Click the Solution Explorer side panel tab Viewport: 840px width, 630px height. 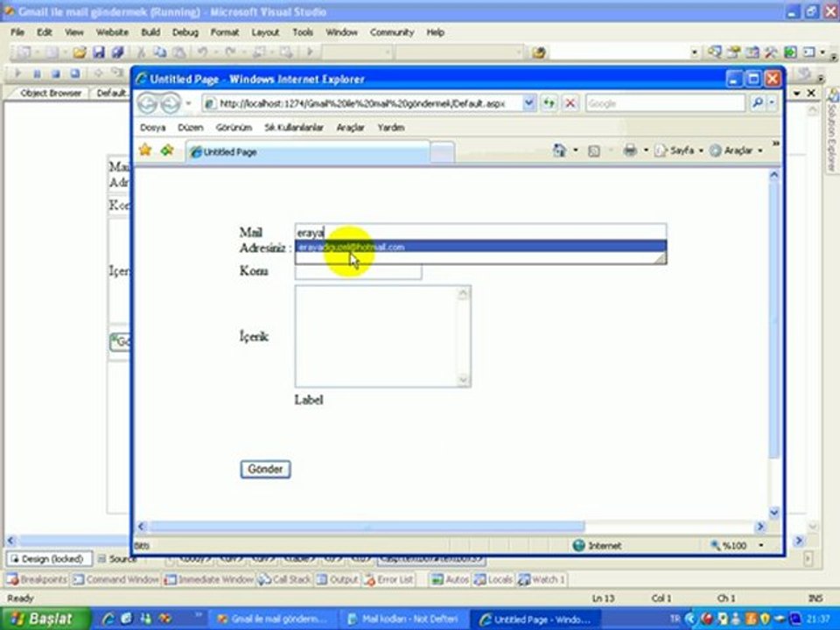point(832,131)
